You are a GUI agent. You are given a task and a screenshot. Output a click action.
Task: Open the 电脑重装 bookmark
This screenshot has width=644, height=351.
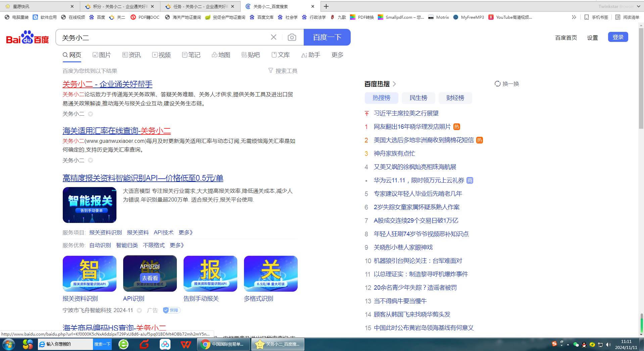(16, 17)
